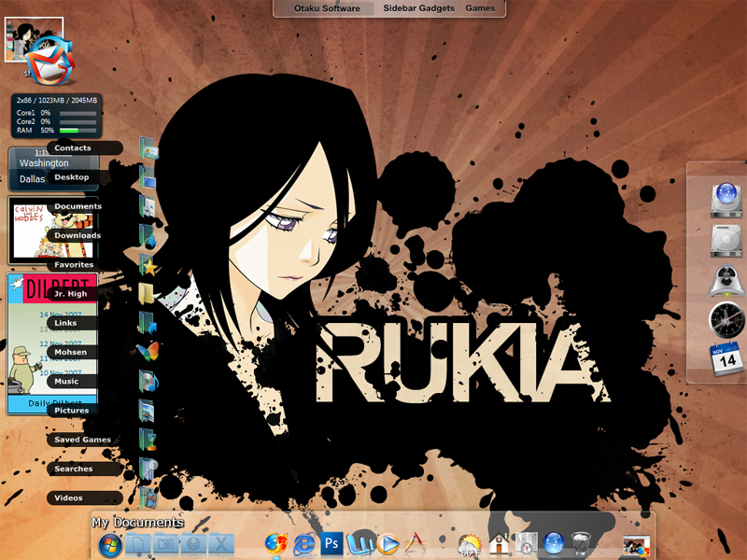This screenshot has width=747, height=560.
Task: Open the Calvin and Hobbes comic thumbnail
Action: pyautogui.click(x=53, y=231)
